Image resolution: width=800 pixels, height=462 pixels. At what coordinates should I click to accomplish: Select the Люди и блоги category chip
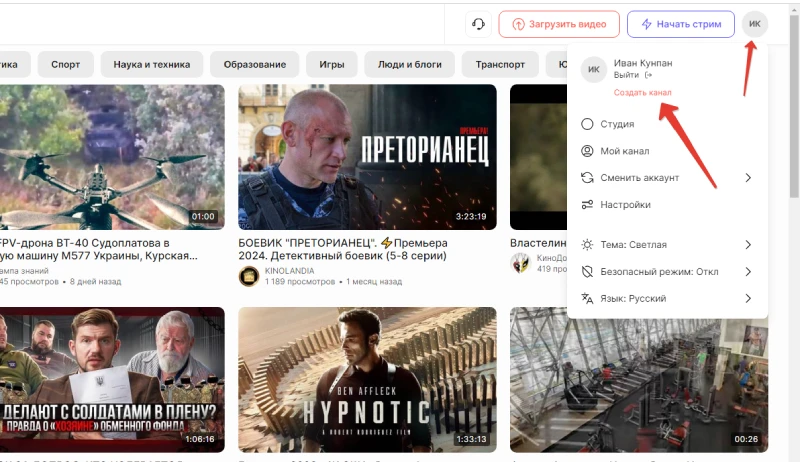pos(409,64)
